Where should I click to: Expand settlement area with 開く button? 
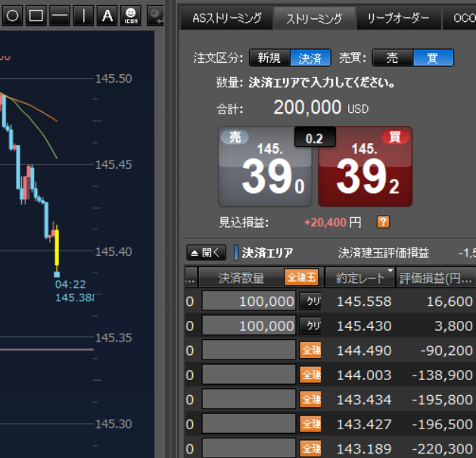tap(206, 253)
